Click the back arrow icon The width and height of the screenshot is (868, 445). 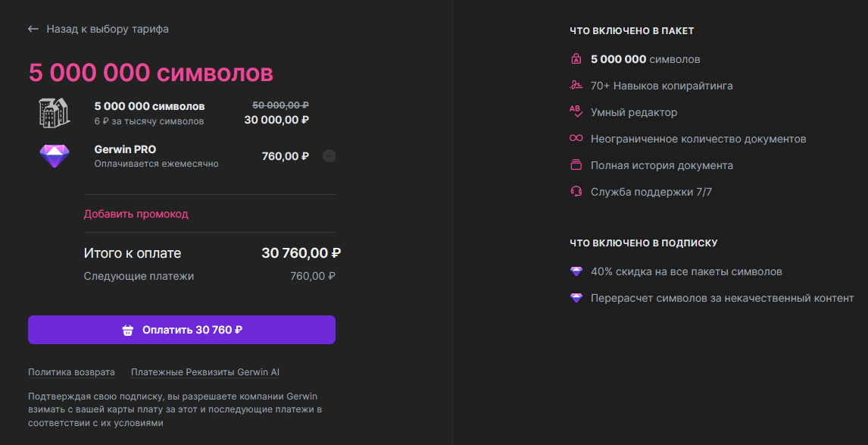coord(33,29)
